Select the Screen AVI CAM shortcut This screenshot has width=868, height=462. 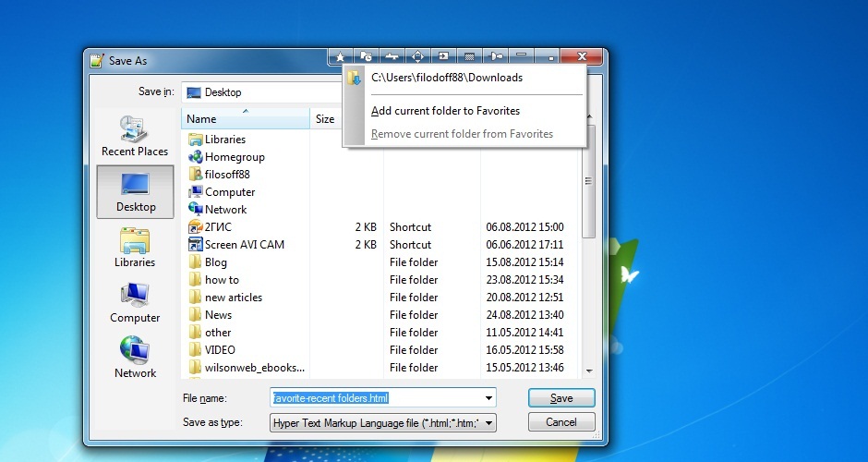(x=244, y=245)
